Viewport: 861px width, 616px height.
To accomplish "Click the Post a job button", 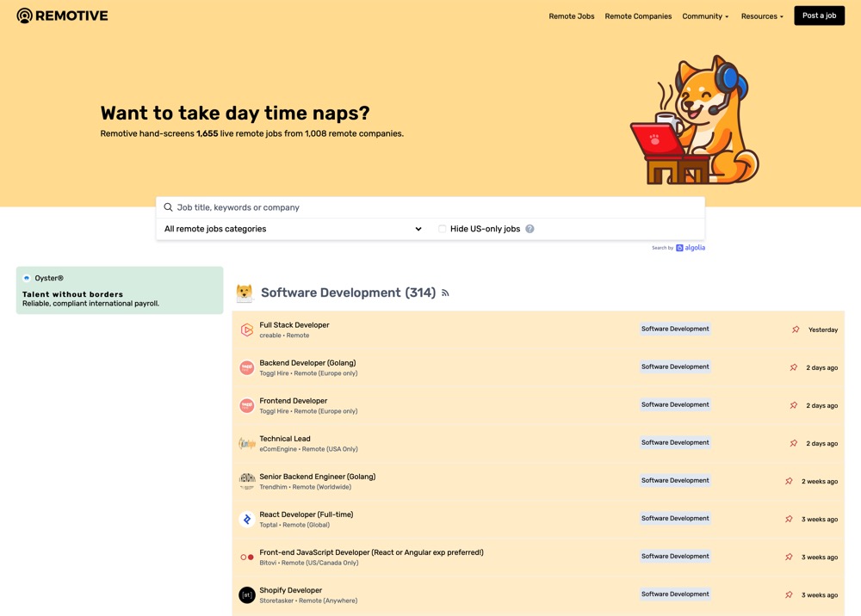I will tap(819, 15).
